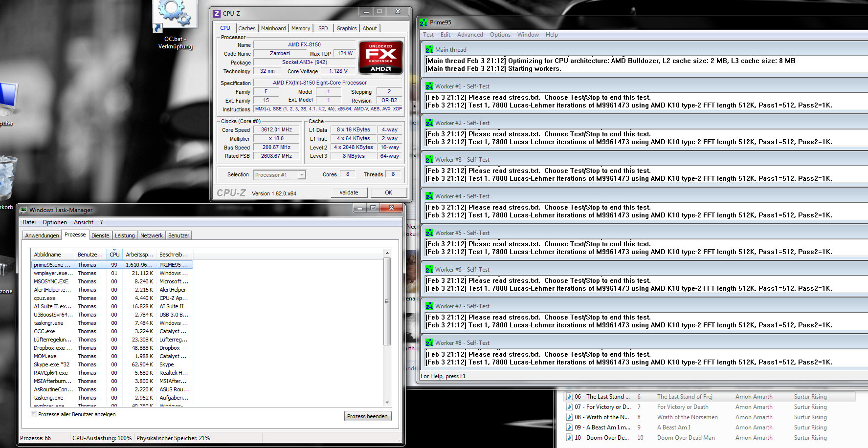The height and width of the screenshot is (448, 868).
Task: Click the audio file icon for track 10
Action: tap(569, 438)
